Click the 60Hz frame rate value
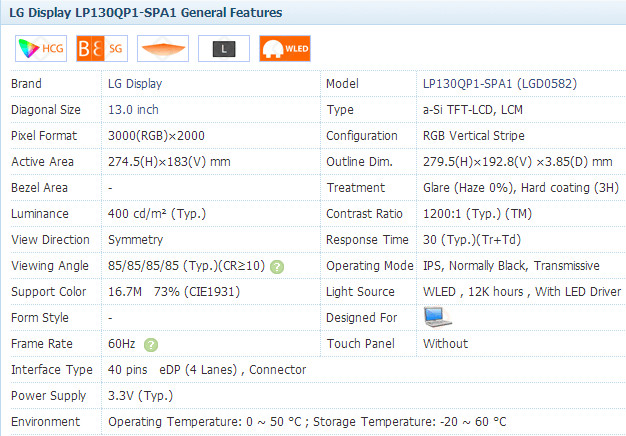The width and height of the screenshot is (626, 436). pos(122,343)
